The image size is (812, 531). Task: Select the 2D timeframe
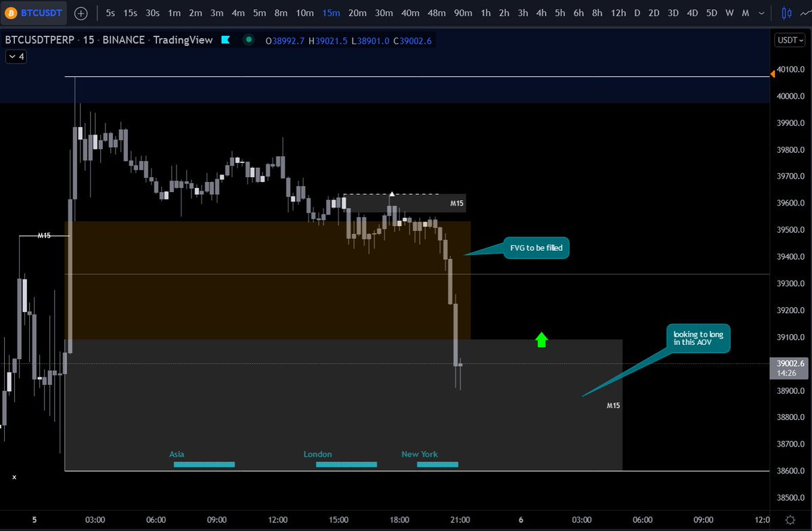tap(654, 13)
